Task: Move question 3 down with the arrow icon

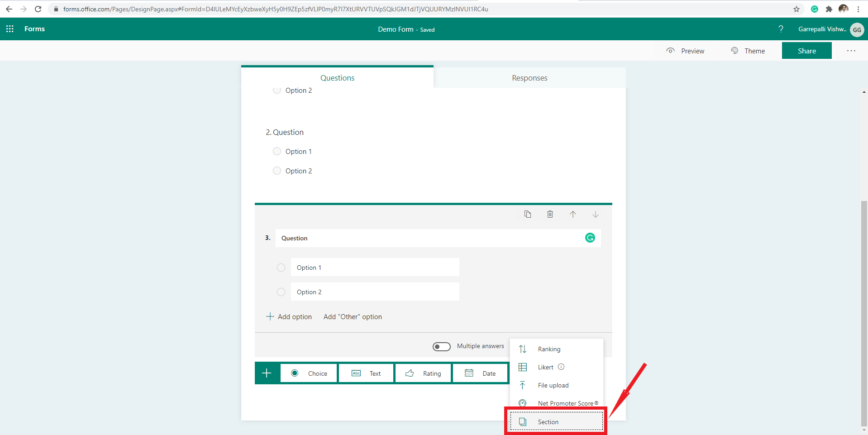Action: 595,214
